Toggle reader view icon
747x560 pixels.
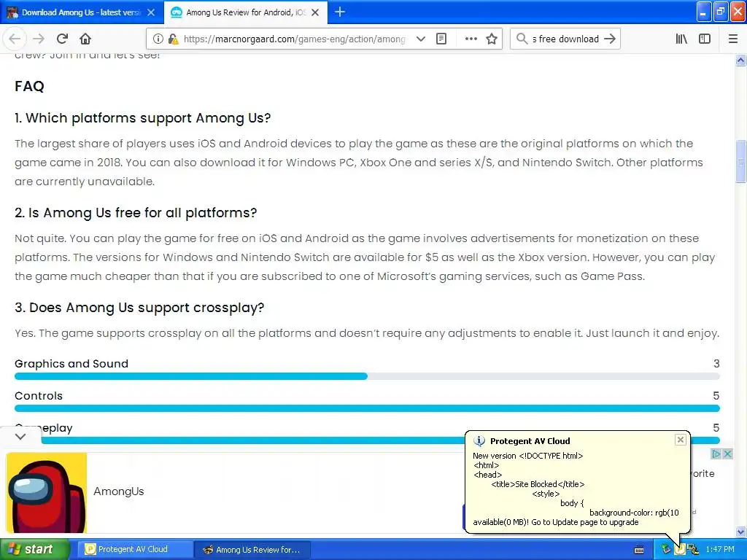(x=441, y=39)
